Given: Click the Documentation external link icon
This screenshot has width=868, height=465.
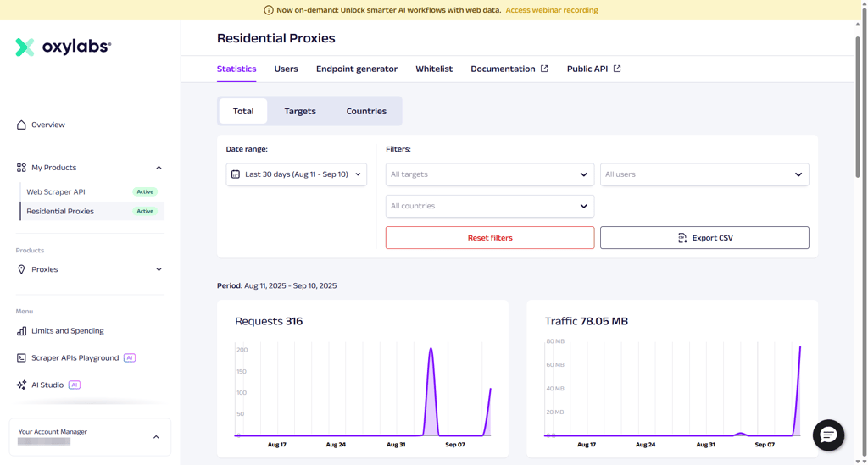Looking at the screenshot, I should click(544, 69).
